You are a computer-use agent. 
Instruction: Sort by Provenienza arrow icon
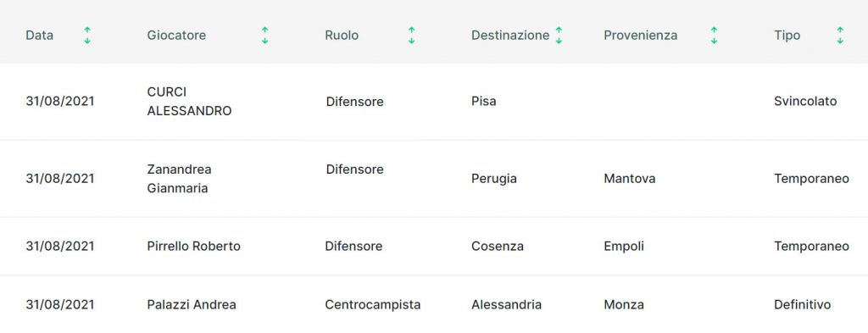tap(714, 36)
